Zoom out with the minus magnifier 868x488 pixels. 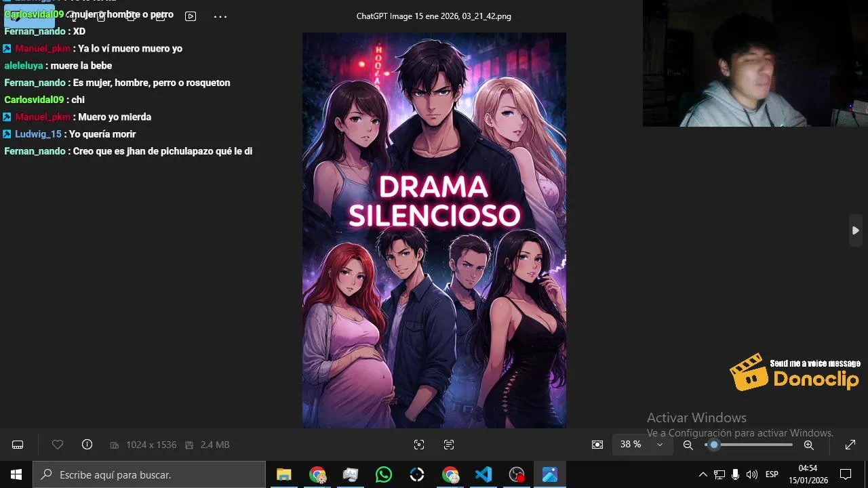pos(688,445)
